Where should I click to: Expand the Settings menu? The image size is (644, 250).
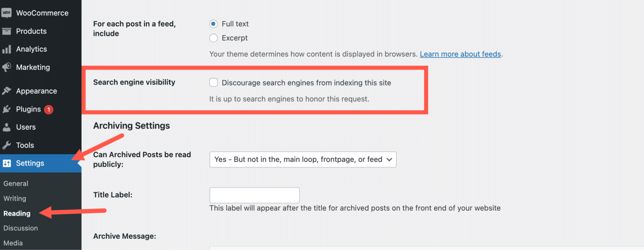30,163
